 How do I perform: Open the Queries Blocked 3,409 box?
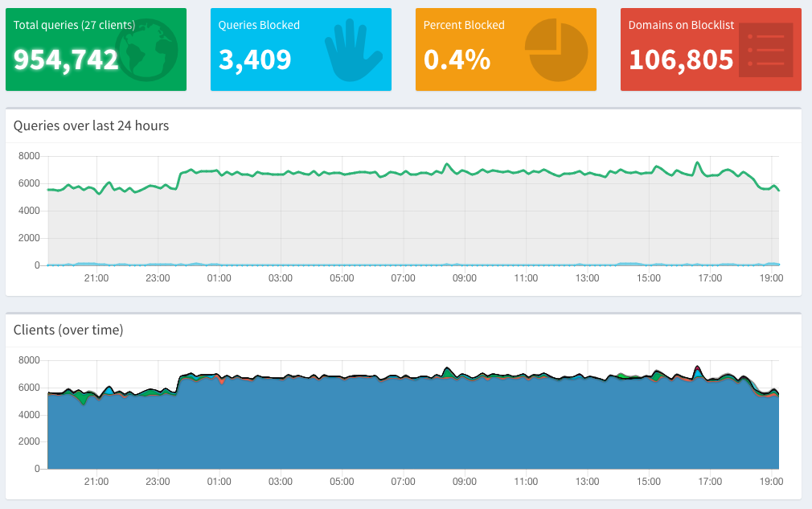(x=301, y=49)
